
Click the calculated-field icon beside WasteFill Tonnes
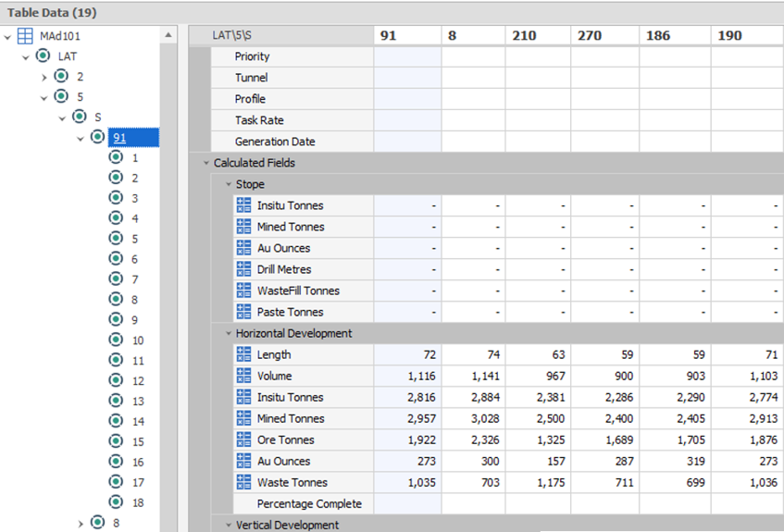coord(244,291)
